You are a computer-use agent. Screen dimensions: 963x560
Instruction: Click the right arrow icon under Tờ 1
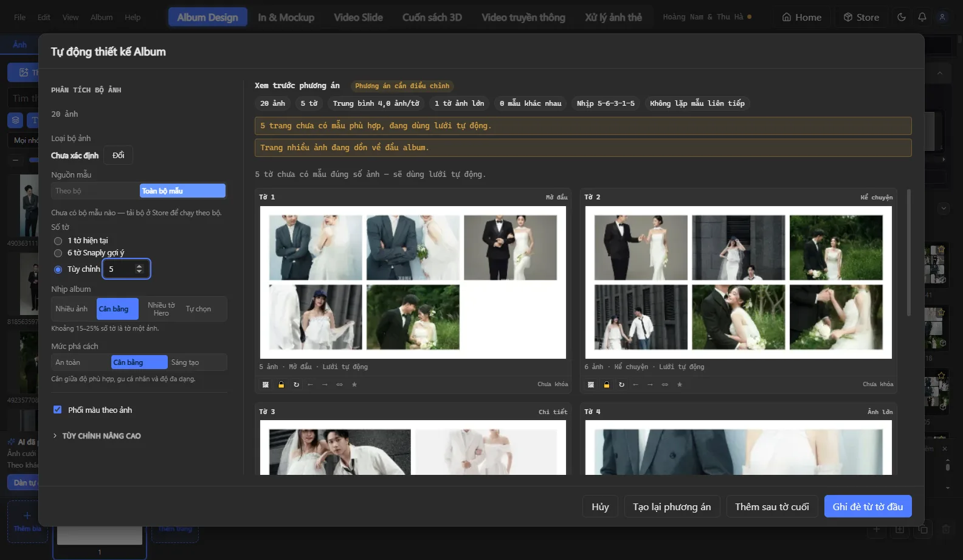coord(325,384)
